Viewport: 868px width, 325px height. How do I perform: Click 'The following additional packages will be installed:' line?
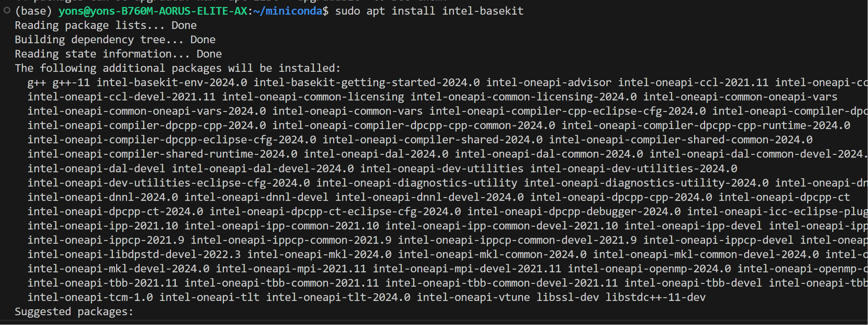tap(178, 68)
